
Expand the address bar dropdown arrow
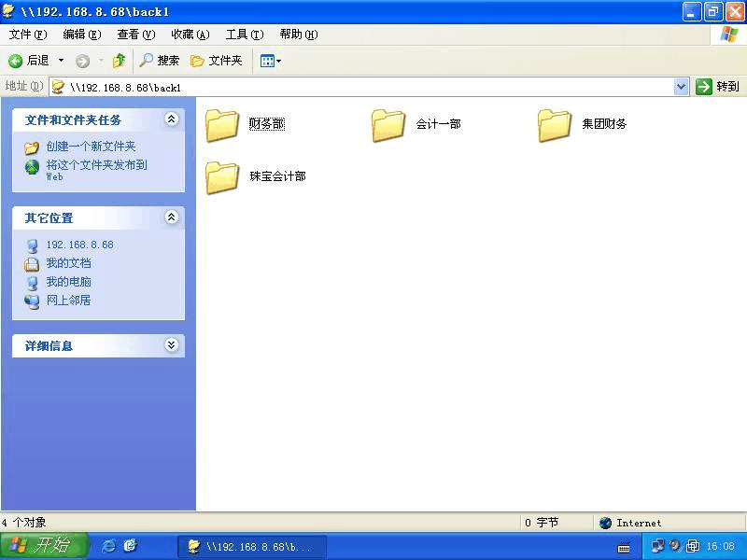(681, 87)
